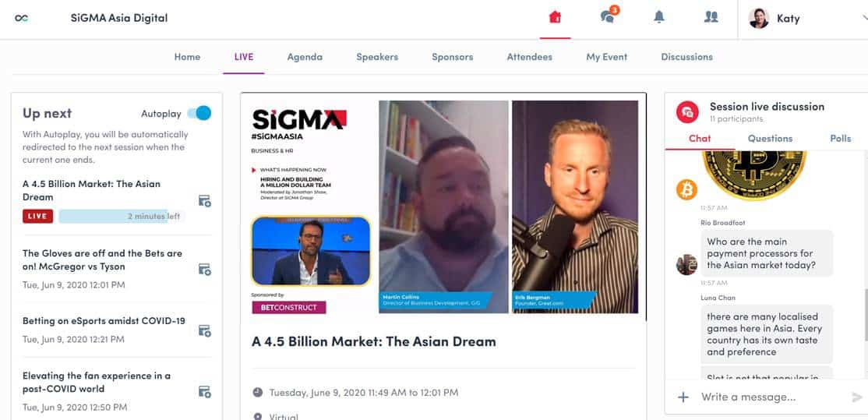Viewport: 868px width, 420px height.
Task: Add Betting on eSports session to calendar
Action: (x=204, y=330)
